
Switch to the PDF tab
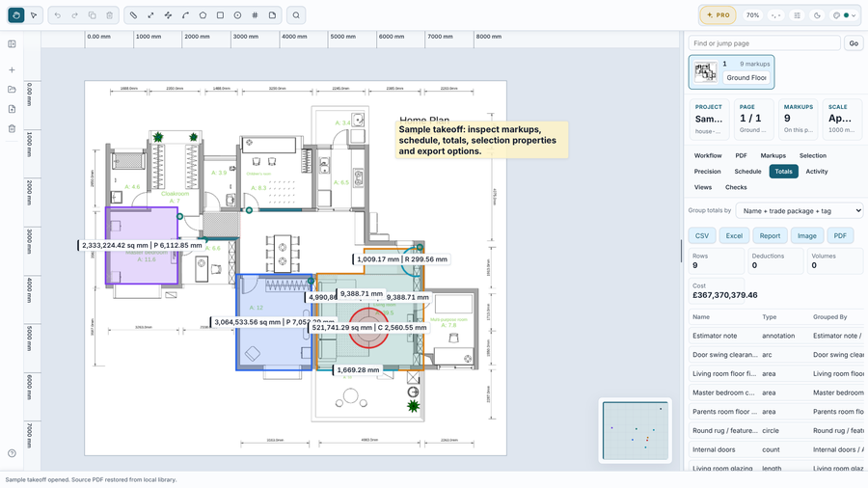742,155
